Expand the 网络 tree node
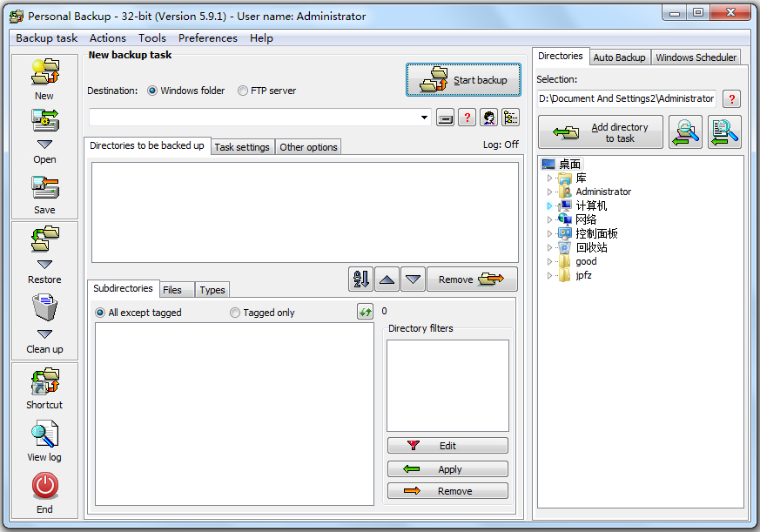760x532 pixels. (x=549, y=219)
